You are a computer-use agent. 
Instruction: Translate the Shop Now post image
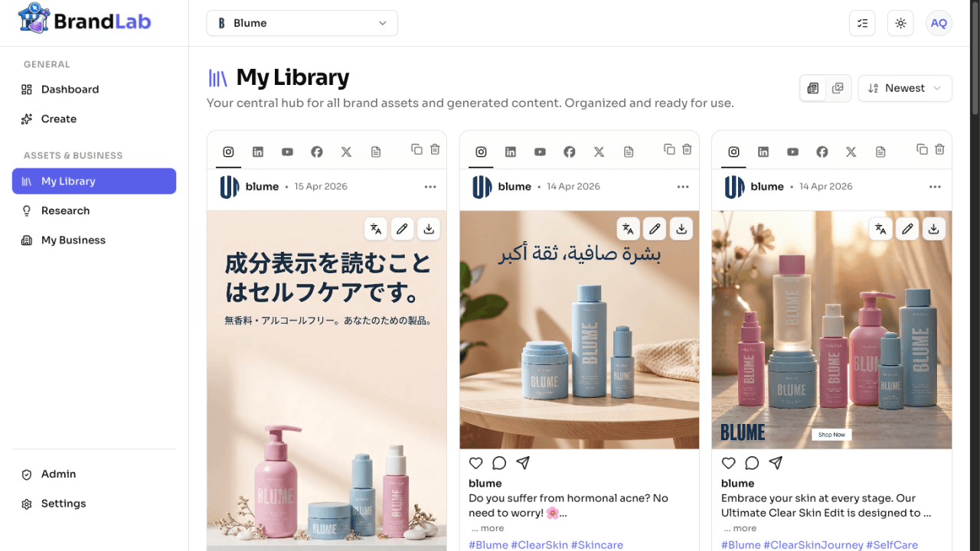[881, 228]
